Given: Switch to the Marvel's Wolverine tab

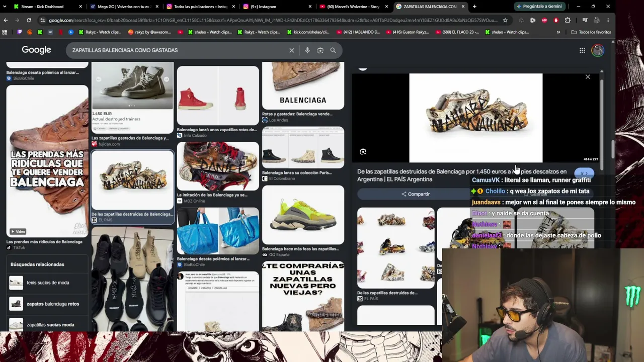Looking at the screenshot, I should point(353,7).
